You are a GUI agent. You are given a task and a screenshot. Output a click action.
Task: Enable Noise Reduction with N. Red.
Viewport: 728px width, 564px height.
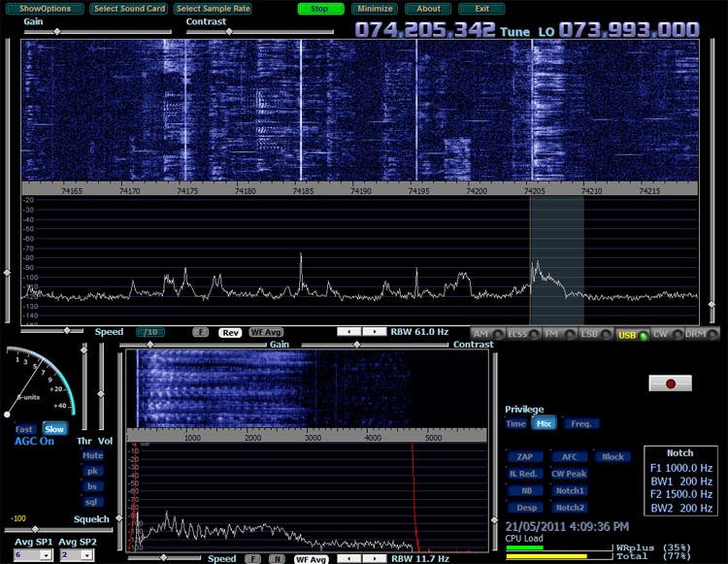[524, 474]
